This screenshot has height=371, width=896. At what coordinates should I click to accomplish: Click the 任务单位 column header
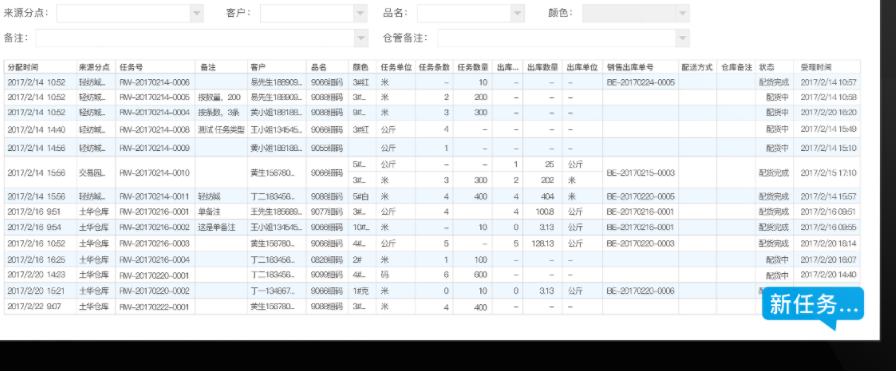pos(396,67)
